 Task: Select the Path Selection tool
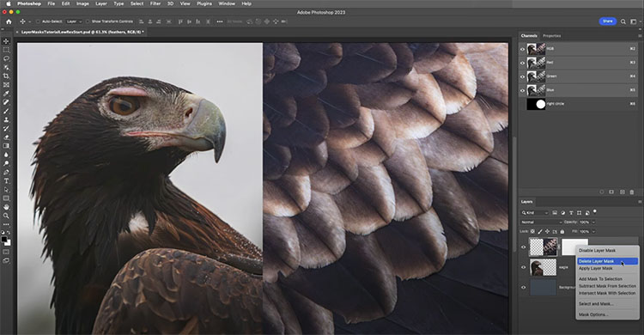tap(6, 190)
